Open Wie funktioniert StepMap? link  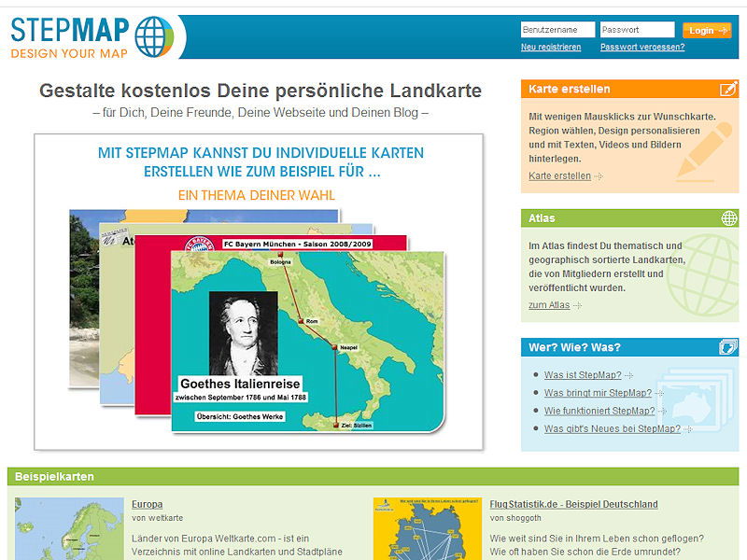599,411
